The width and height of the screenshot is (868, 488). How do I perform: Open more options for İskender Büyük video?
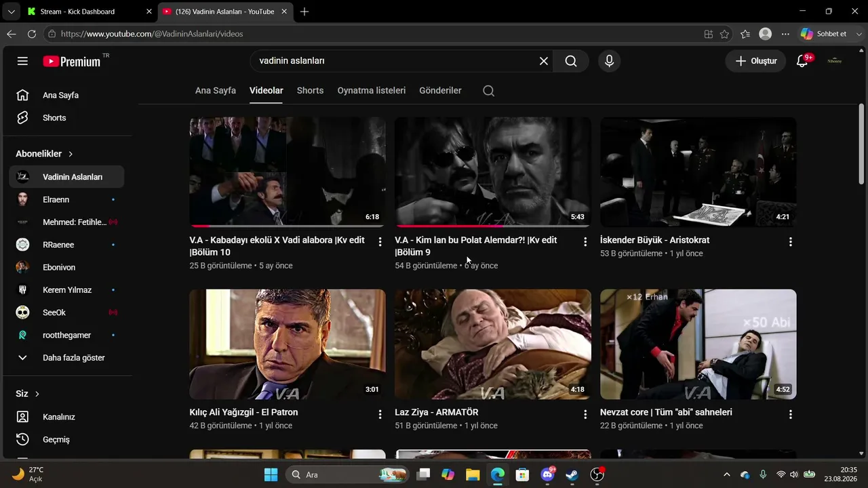coord(791,242)
